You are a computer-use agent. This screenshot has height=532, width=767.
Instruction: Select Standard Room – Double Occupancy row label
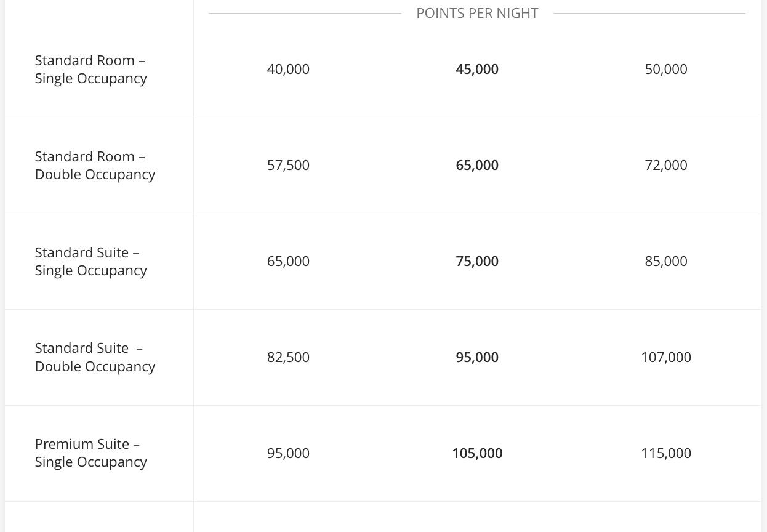click(x=95, y=165)
